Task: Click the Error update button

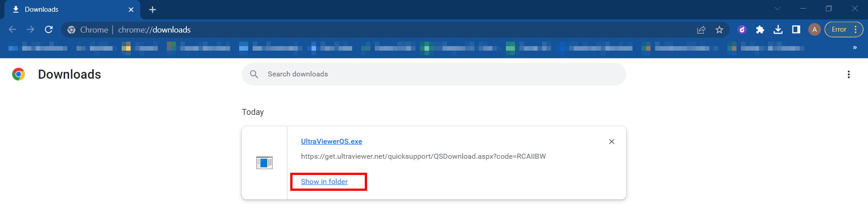Action: (844, 29)
